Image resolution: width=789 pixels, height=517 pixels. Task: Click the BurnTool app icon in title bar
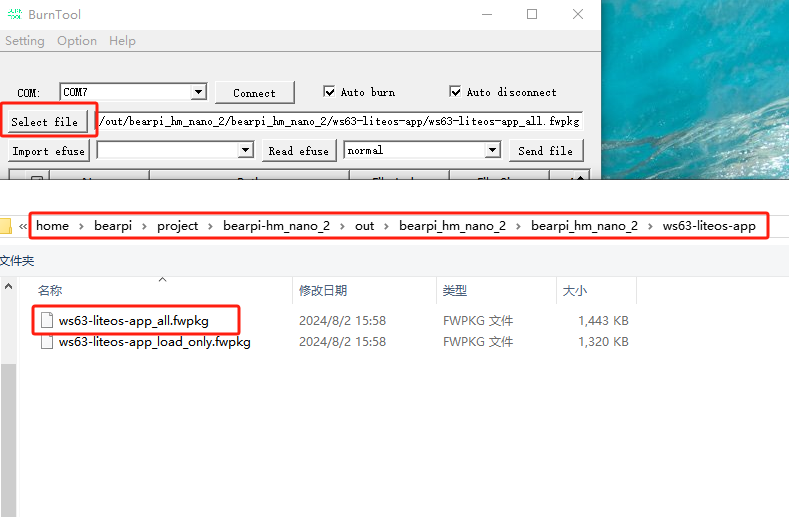coord(14,14)
